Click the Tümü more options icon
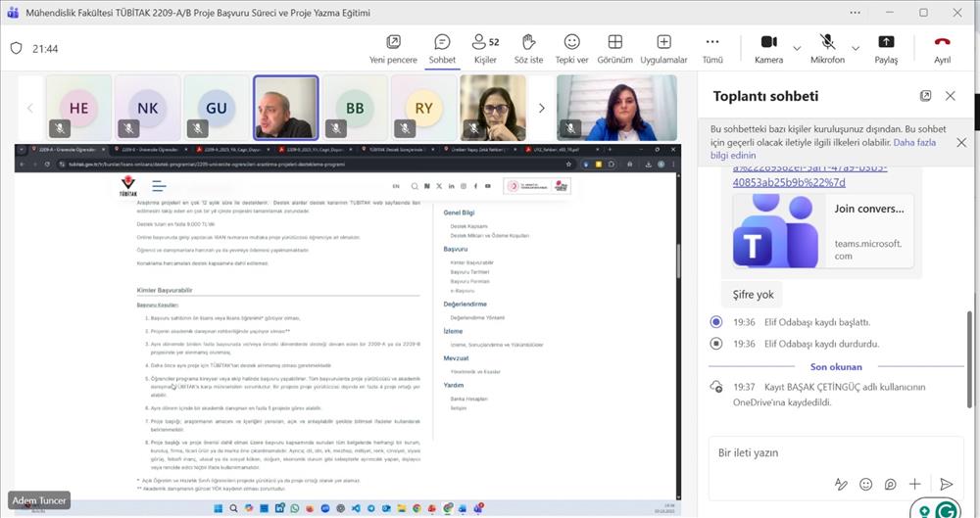 click(x=712, y=42)
